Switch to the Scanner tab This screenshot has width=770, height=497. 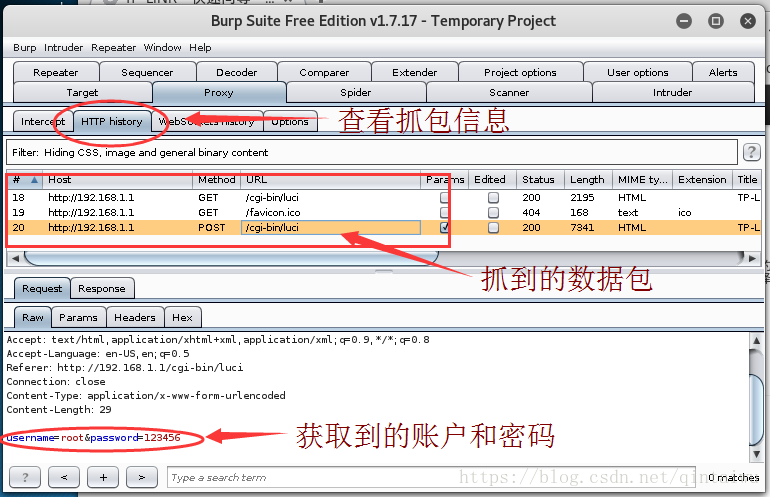[509, 92]
